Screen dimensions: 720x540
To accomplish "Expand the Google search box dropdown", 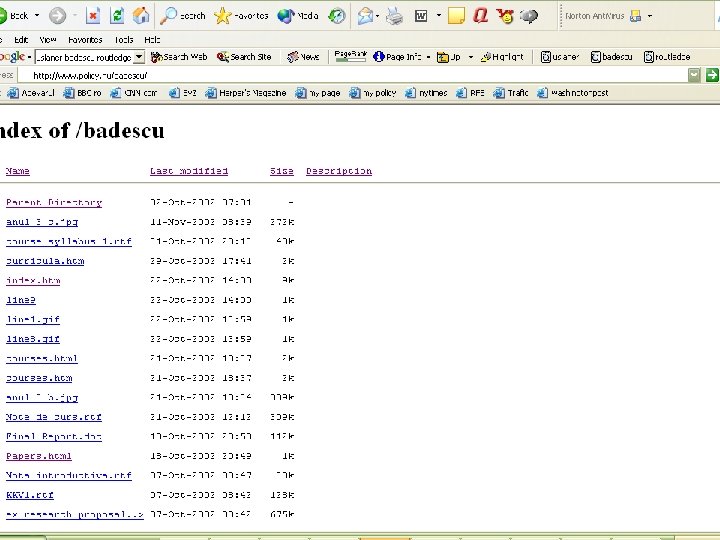I will (x=139, y=57).
